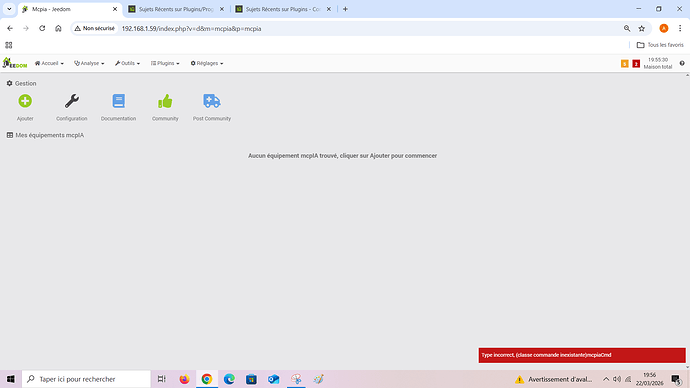The height and width of the screenshot is (388, 690).
Task: Open the taskbar date and time
Action: pyautogui.click(x=650, y=379)
